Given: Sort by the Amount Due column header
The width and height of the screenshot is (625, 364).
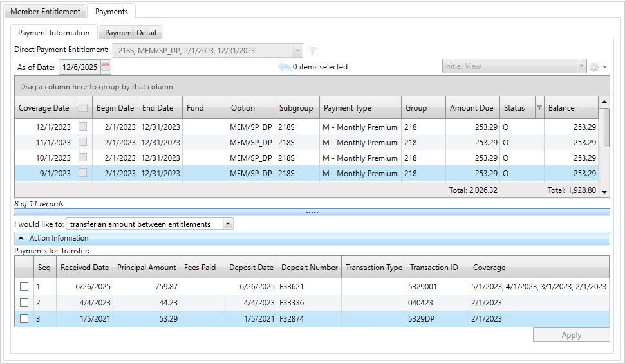Looking at the screenshot, I should coord(471,108).
